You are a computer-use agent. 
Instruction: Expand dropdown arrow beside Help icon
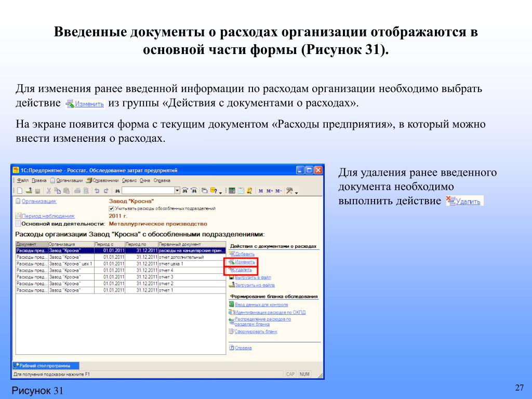220,193
